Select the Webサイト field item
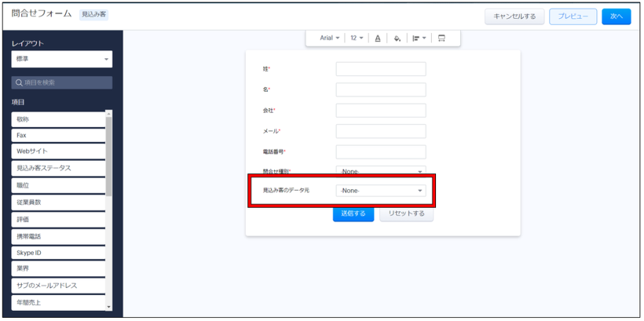 click(58, 151)
